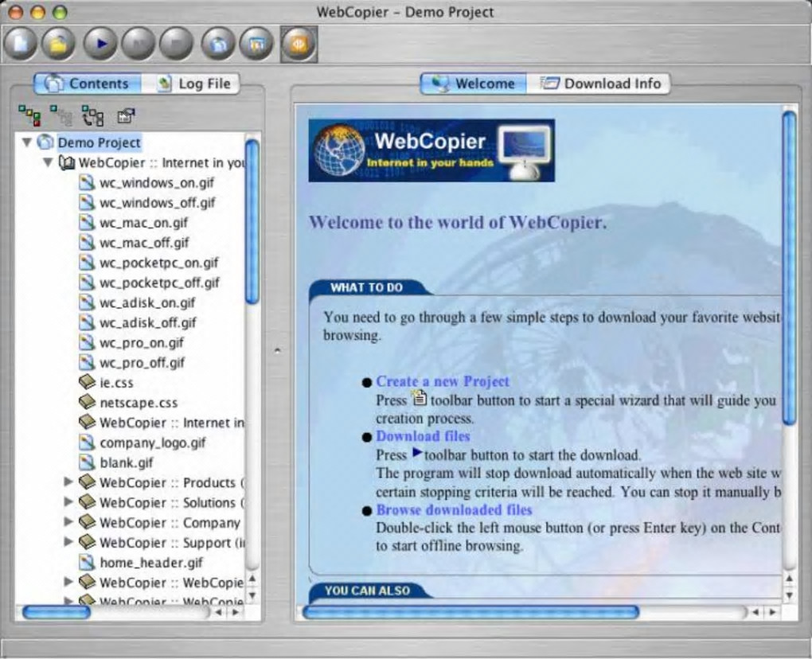Click the tree panel's horizontal scrollbar thumb

coord(57,612)
